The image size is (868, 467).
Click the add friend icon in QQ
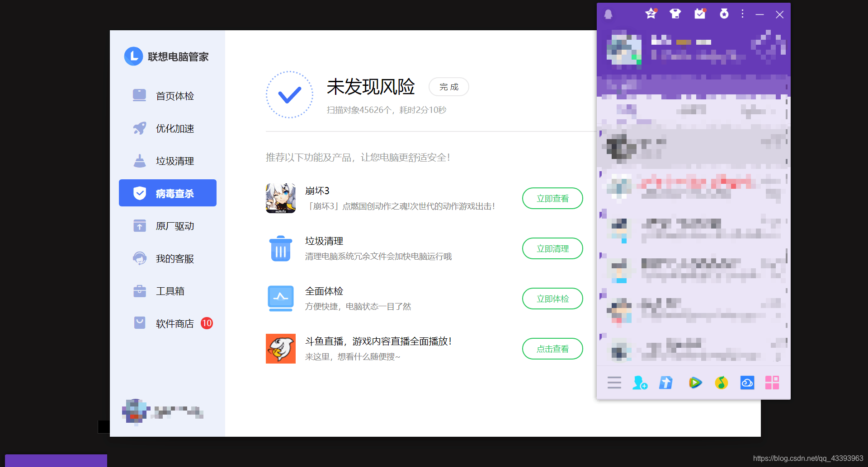(x=640, y=383)
